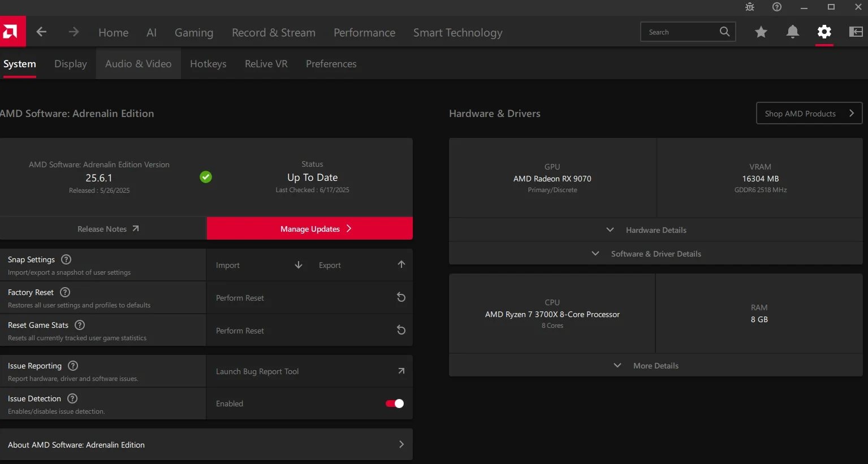Open the Hotkeys tab

pos(208,64)
